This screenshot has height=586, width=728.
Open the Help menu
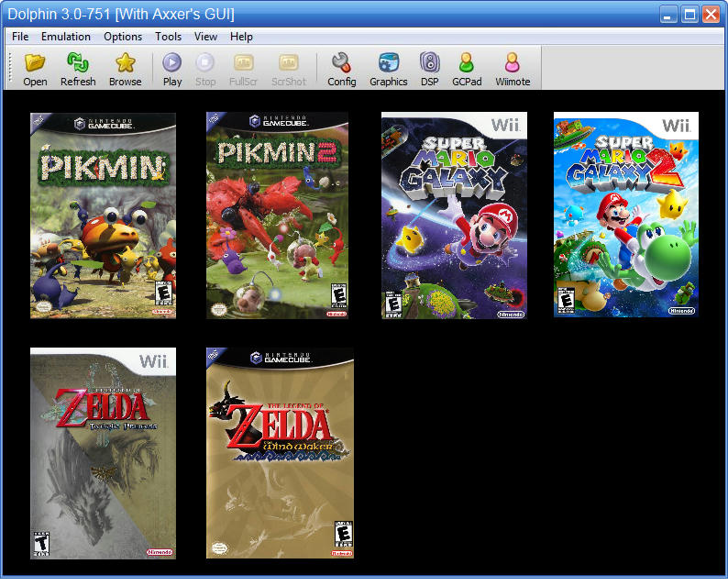[x=241, y=36]
